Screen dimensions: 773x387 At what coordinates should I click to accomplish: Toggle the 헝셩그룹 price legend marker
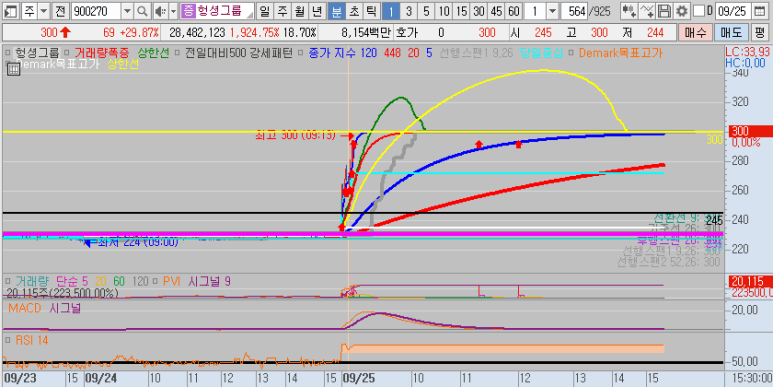pyautogui.click(x=8, y=52)
